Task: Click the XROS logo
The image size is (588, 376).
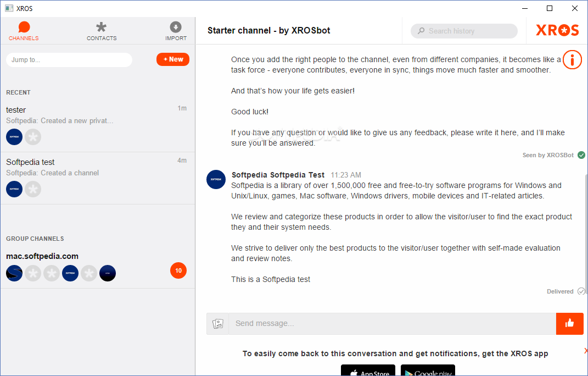Action: tap(557, 30)
